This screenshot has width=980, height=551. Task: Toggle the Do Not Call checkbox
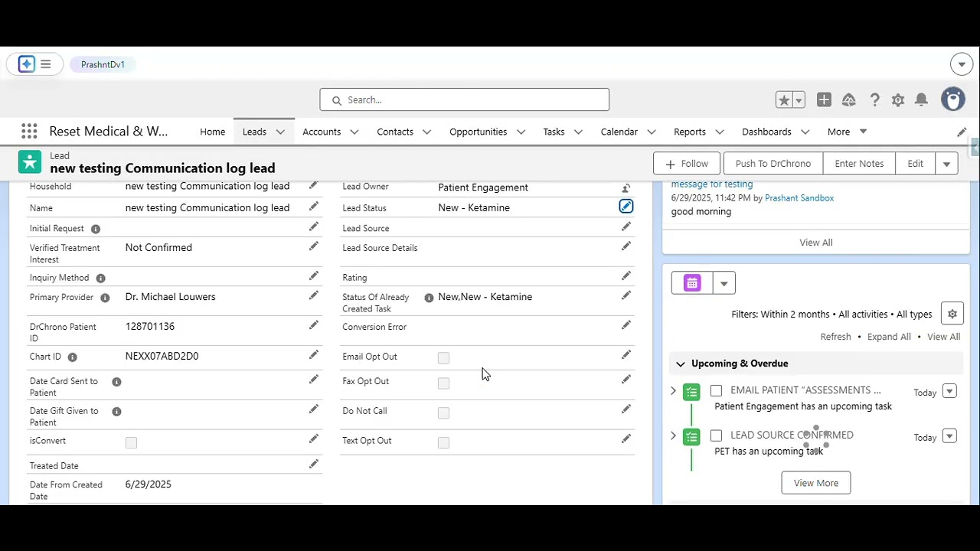point(443,413)
